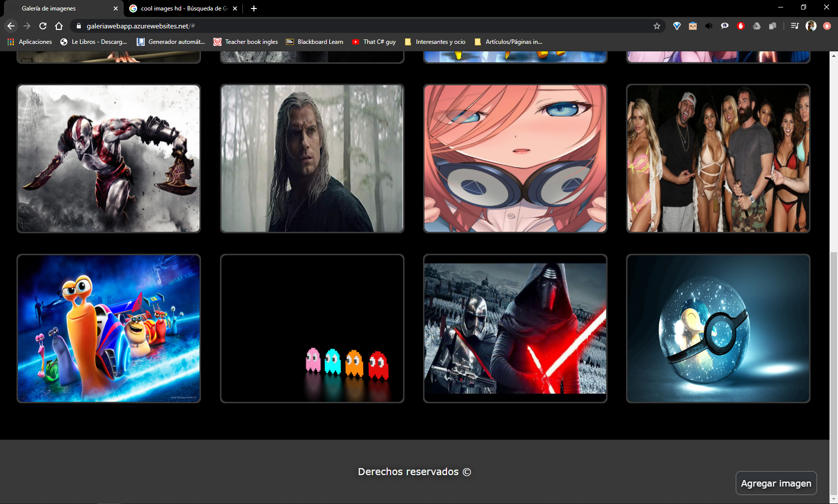The width and height of the screenshot is (838, 504).
Task: Go back using browser back arrow
Action: (x=11, y=26)
